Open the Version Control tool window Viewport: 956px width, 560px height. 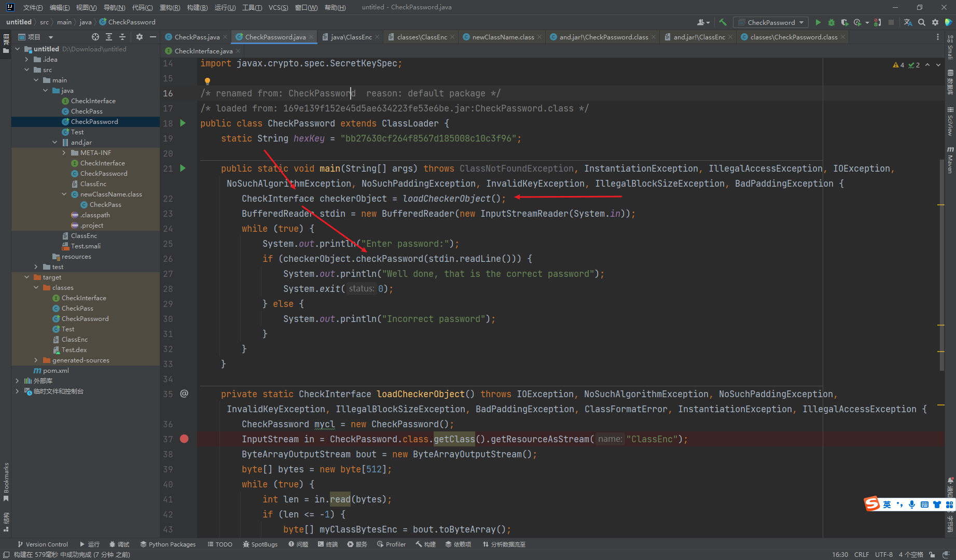coord(43,544)
